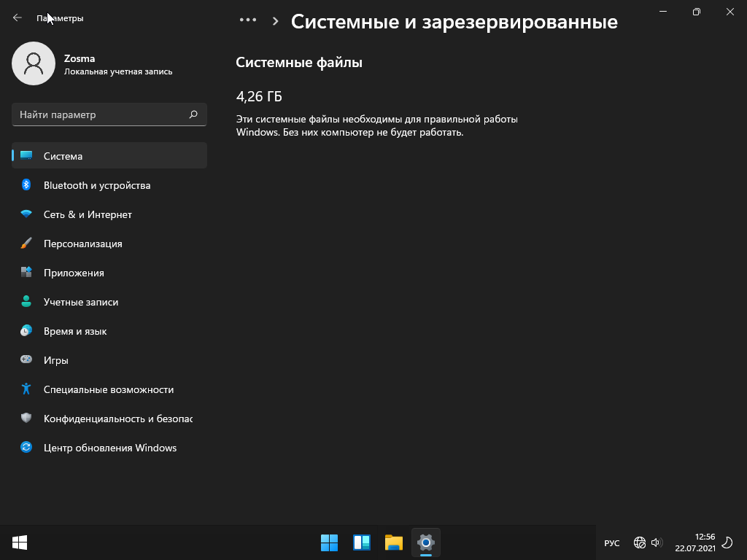Click Zosma account name
The height and width of the screenshot is (560, 747).
80,58
